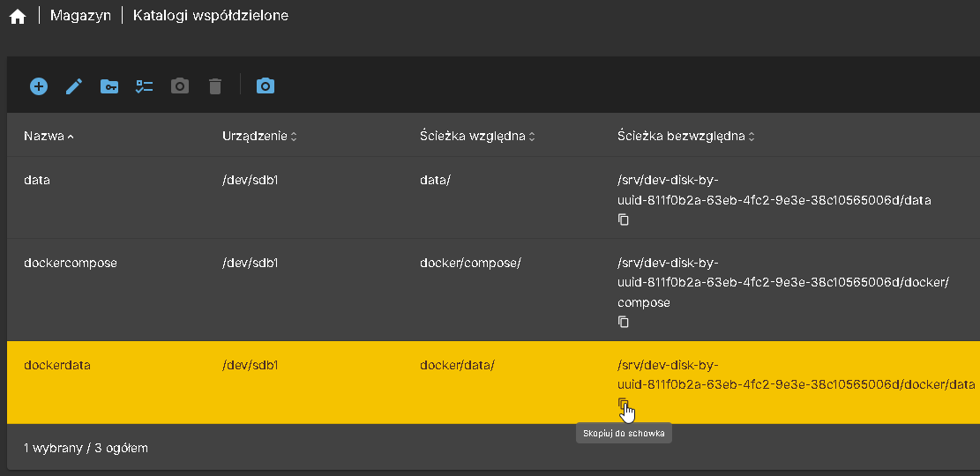The image size is (980, 476).
Task: Copy the data row absolute path
Action: [624, 219]
